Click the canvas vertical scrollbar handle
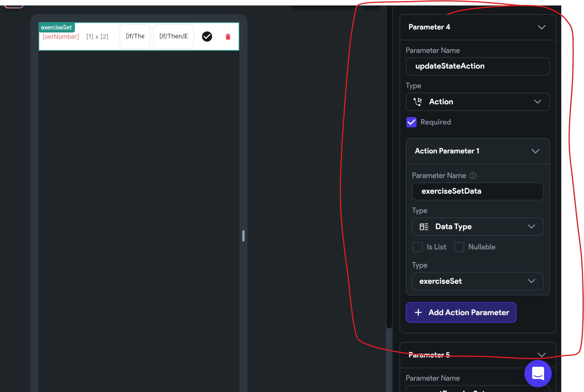The width and height of the screenshot is (584, 392). pyautogui.click(x=243, y=236)
